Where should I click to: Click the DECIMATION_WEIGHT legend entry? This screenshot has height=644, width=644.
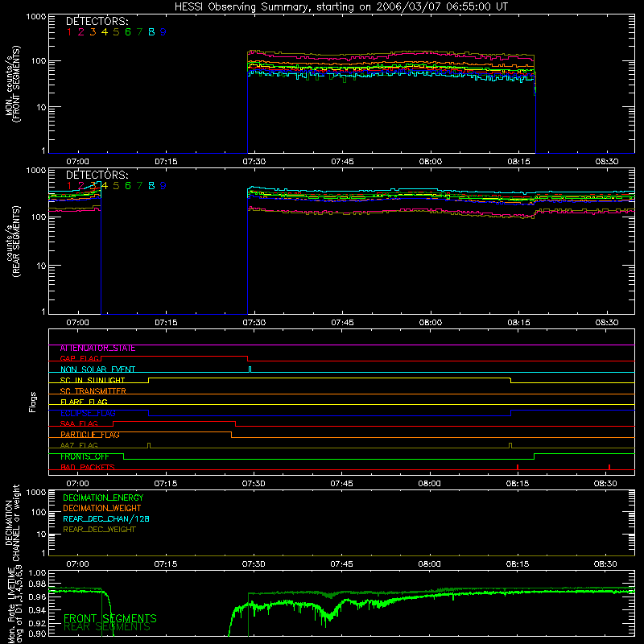pyautogui.click(x=102, y=508)
